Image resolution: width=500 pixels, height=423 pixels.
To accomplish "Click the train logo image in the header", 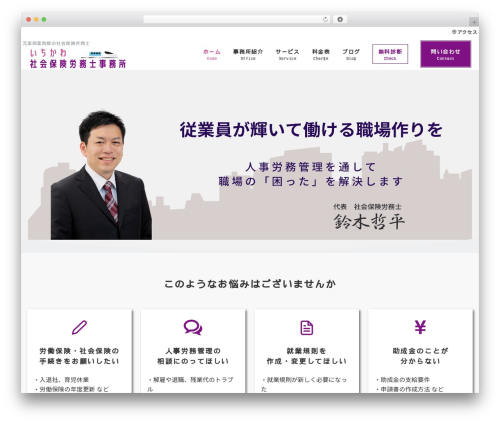I will coord(99,54).
